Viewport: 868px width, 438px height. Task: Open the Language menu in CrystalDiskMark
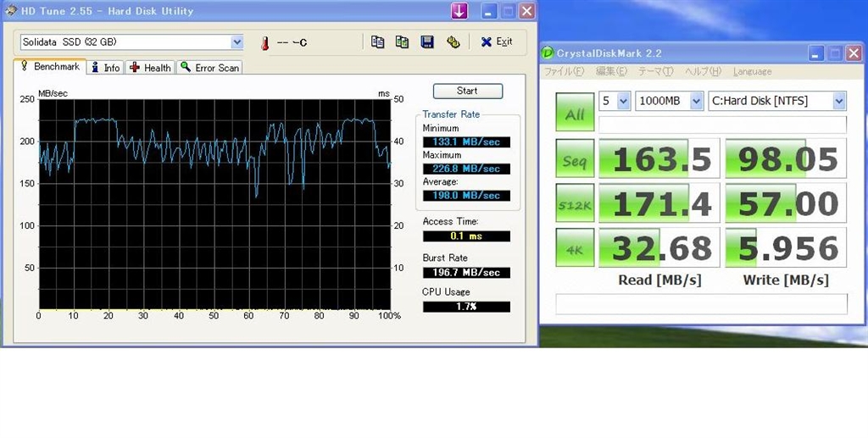[x=752, y=72]
